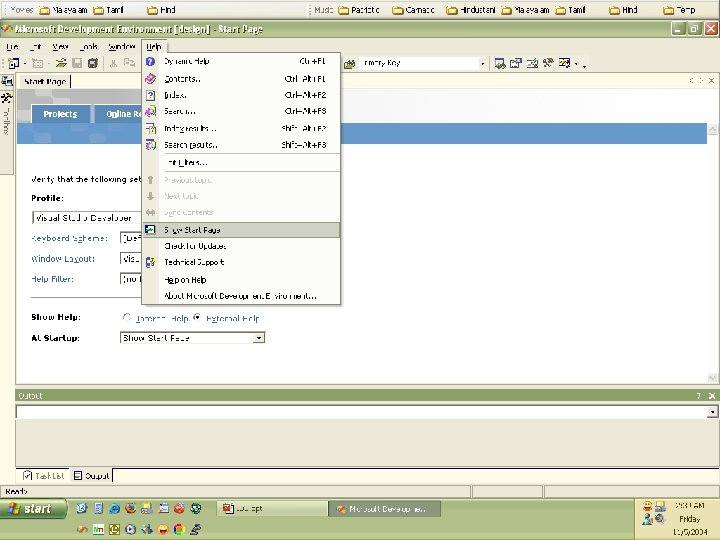Expand the At Startup dropdown

pos(259,338)
